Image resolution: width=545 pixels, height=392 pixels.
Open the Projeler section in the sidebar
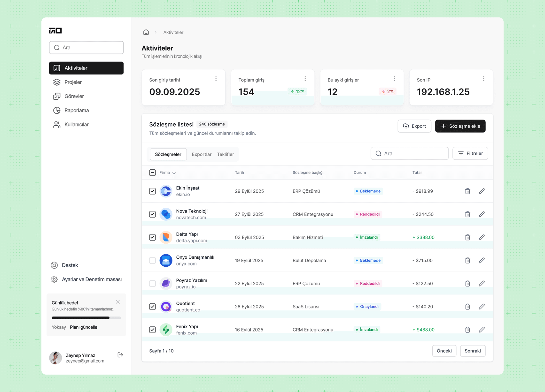[73, 82]
